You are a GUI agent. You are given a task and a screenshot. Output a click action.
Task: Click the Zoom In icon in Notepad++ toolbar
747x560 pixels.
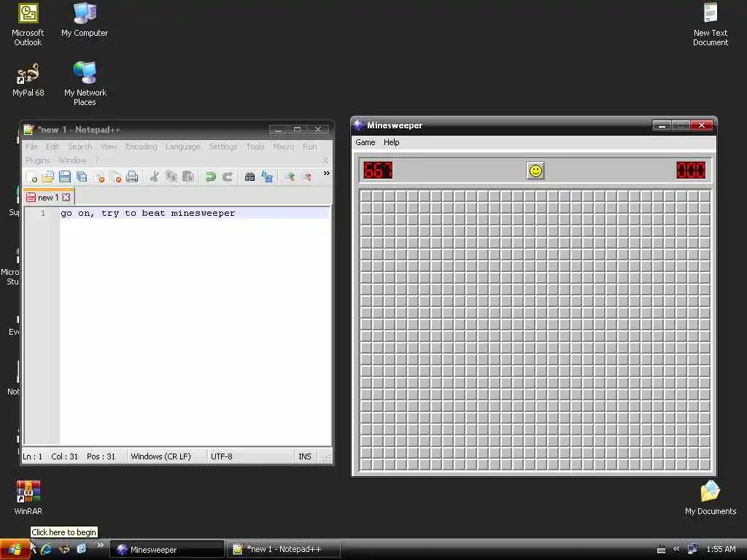[289, 176]
